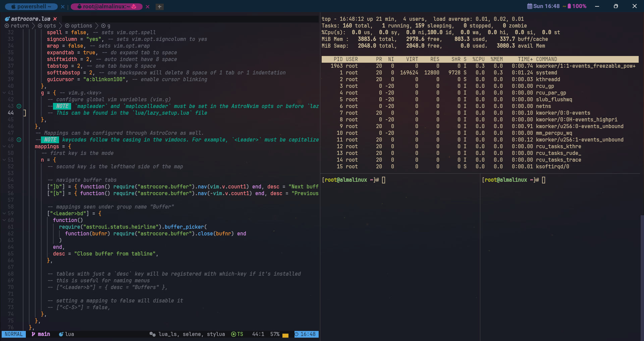This screenshot has width=644, height=341.
Task: Click the load average text in top
Action: click(x=478, y=19)
